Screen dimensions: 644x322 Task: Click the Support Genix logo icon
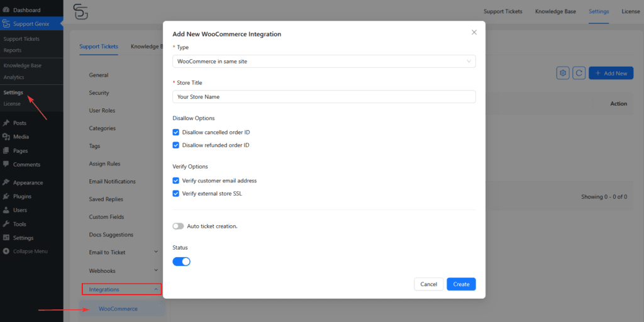tap(80, 11)
